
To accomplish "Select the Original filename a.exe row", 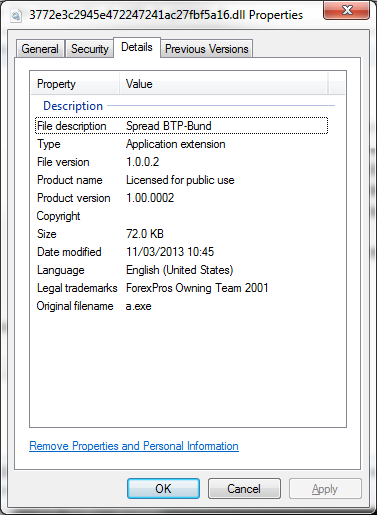I will point(181,306).
